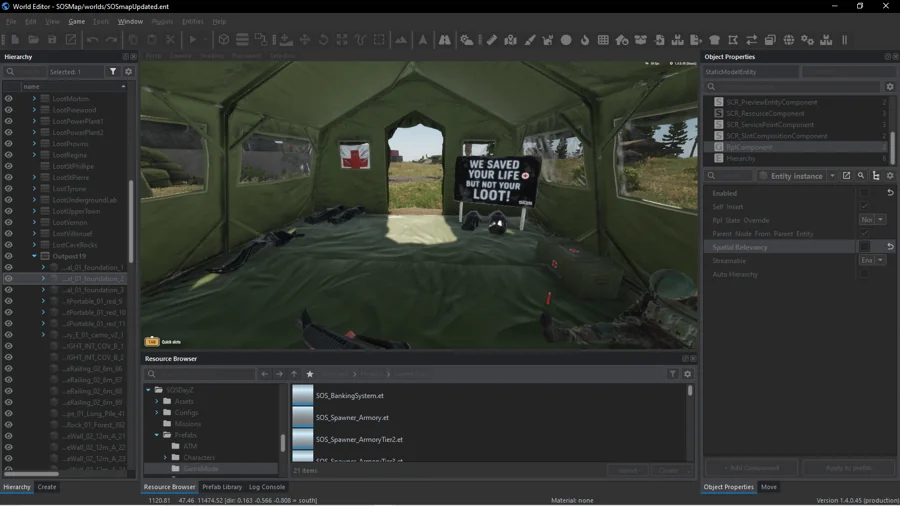Start play mode with the Play icon

click(193, 40)
